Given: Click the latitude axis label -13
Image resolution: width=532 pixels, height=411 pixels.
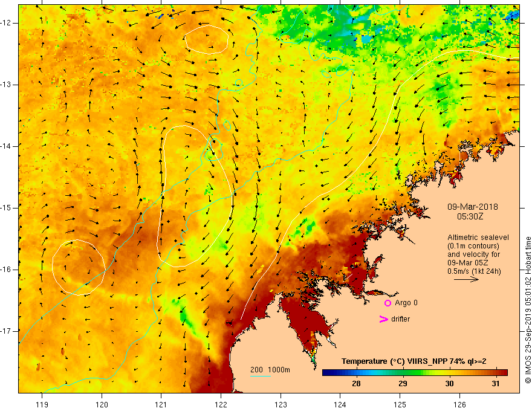Looking at the screenshot, I should pyautogui.click(x=7, y=85).
